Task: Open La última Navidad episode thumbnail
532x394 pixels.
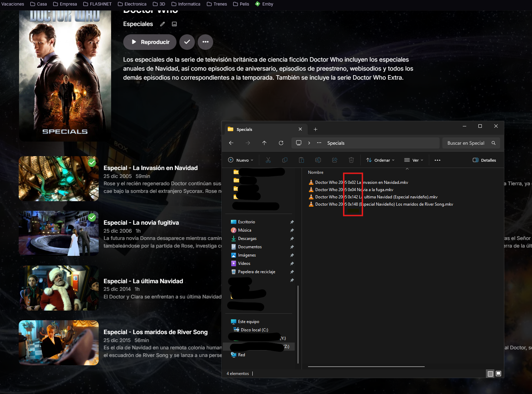Action: 58,288
